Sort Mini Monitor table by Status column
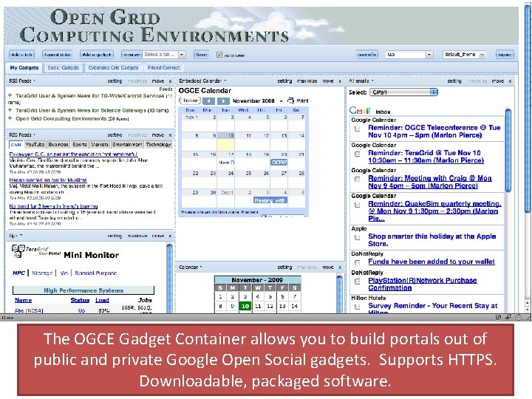Image resolution: width=532 pixels, height=399 pixels. pos(80,300)
